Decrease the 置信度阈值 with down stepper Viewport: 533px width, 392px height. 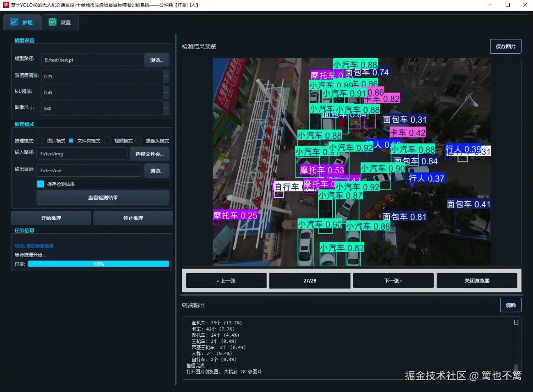click(x=166, y=80)
